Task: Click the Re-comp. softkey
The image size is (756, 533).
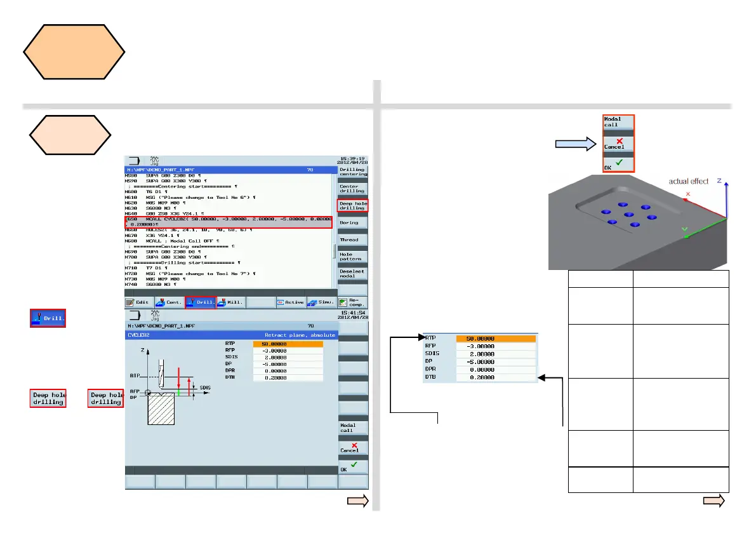Action: coord(352,302)
